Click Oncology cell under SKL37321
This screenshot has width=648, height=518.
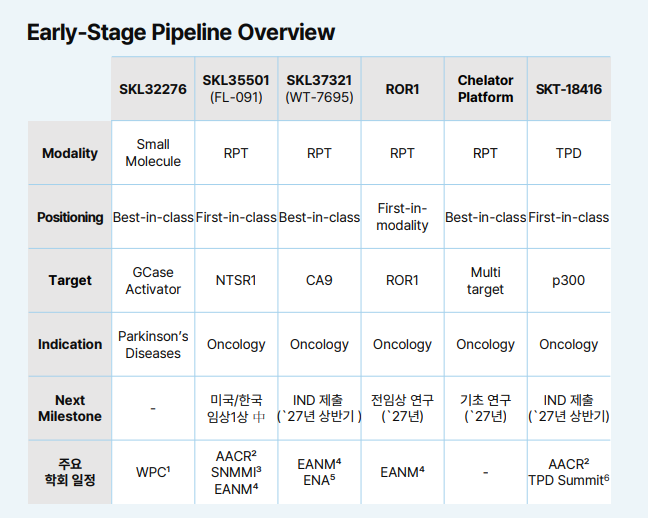[319, 344]
